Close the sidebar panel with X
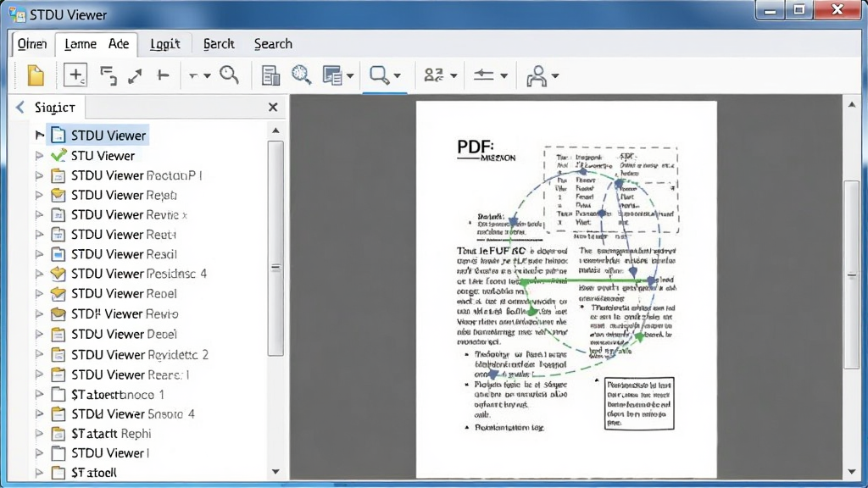The width and height of the screenshot is (868, 488). 273,107
